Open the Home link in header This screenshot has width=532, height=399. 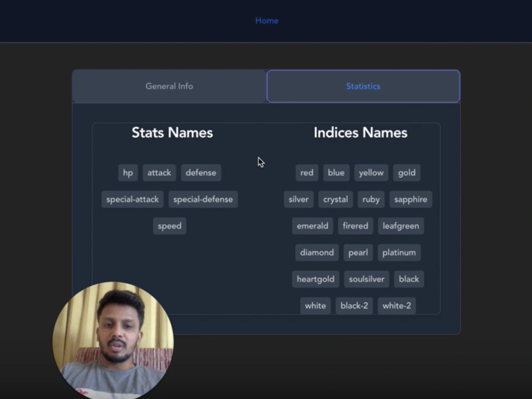[x=267, y=21]
